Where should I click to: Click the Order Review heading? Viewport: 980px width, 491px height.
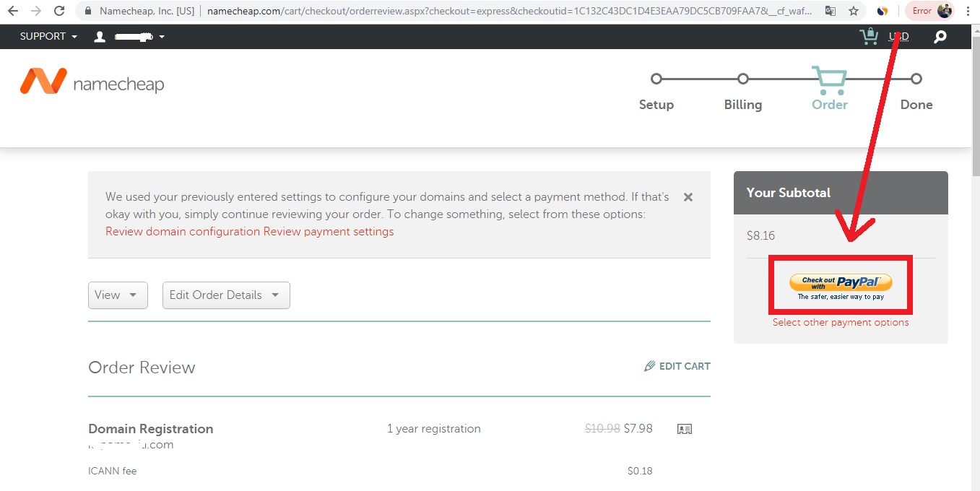coord(142,368)
